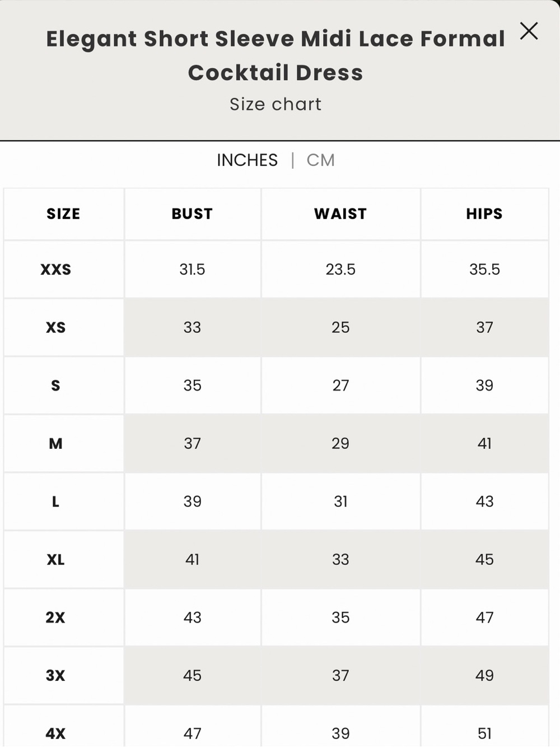Select the 4X size row label
Image resolution: width=560 pixels, height=747 pixels.
55,734
